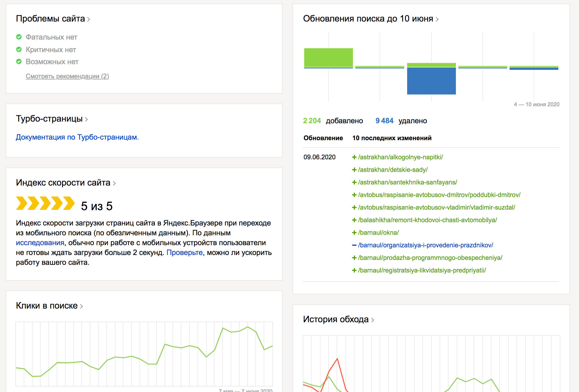Open Документация по Турбо-страницам link

tap(77, 137)
